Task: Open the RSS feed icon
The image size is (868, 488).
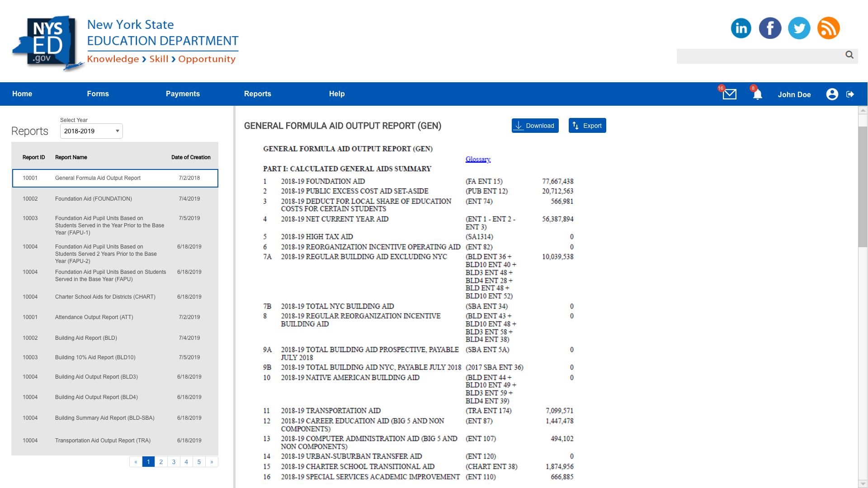Action: [829, 28]
